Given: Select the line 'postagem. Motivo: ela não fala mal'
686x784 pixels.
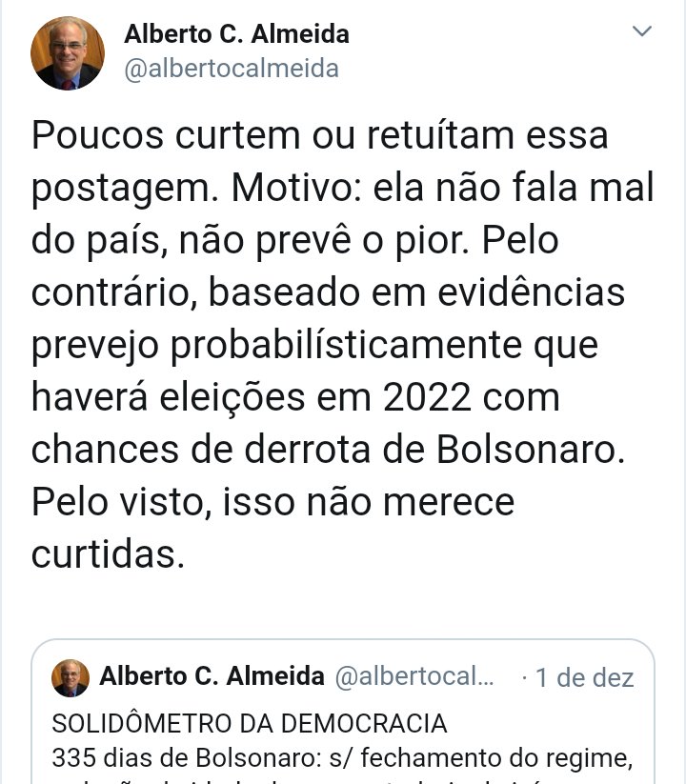Looking at the screenshot, I should (343, 190).
